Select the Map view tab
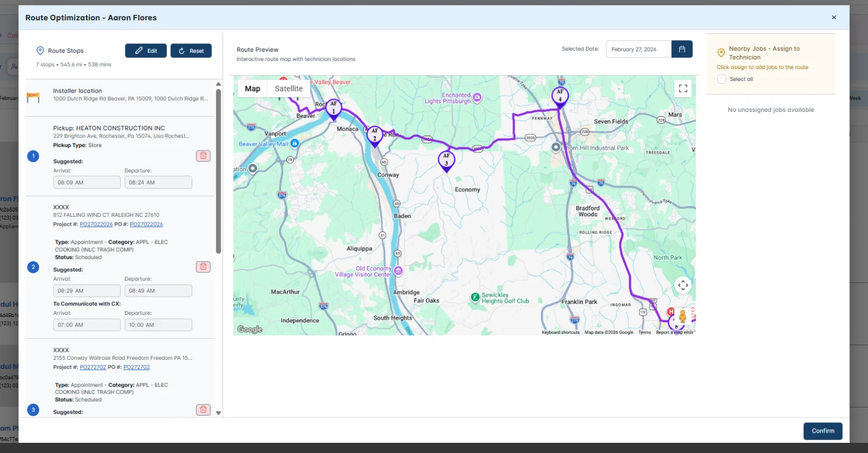Image resolution: width=868 pixels, height=453 pixels. [252, 89]
